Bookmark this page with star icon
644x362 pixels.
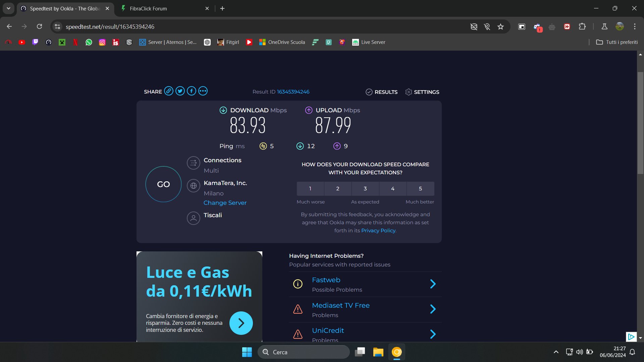point(500,27)
